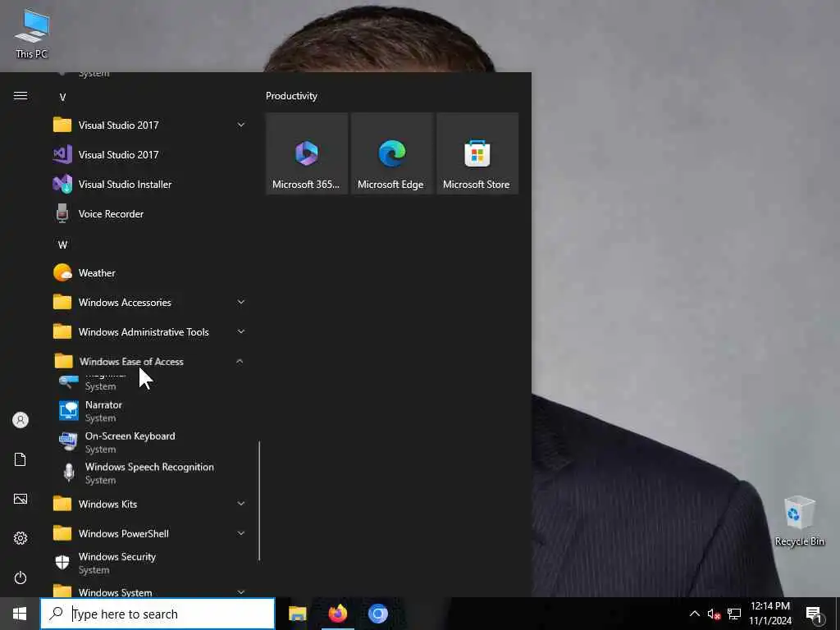This screenshot has height=630, width=840.
Task: Open Visual Studio Installer
Action: [x=150, y=185]
